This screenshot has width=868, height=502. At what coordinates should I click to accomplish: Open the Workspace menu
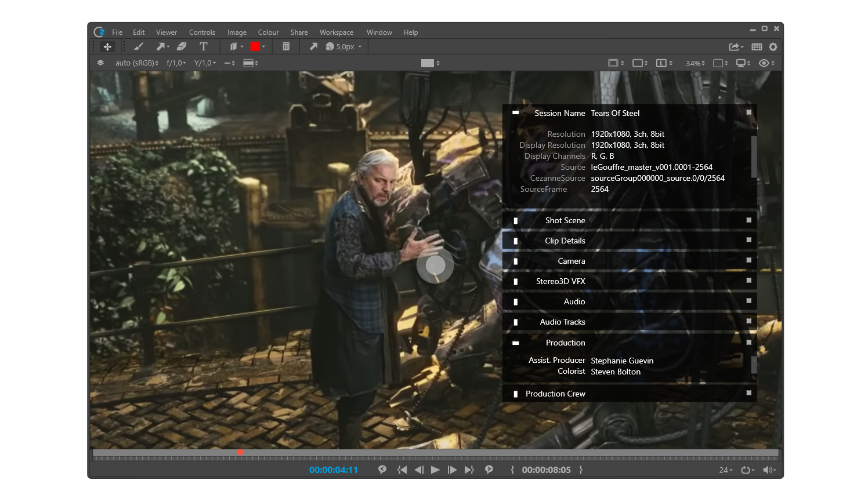337,32
